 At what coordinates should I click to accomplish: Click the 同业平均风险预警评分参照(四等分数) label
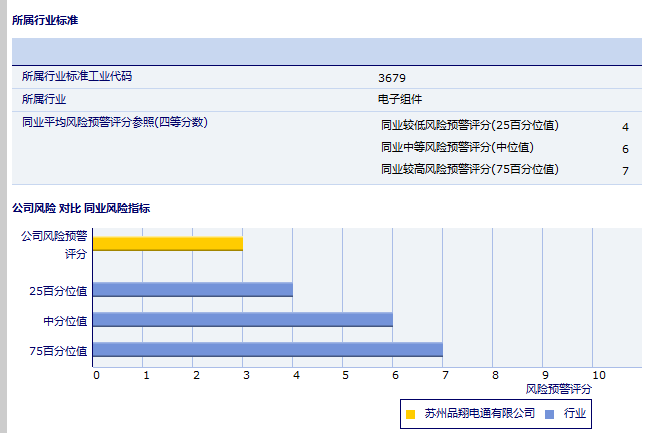[x=114, y=122]
